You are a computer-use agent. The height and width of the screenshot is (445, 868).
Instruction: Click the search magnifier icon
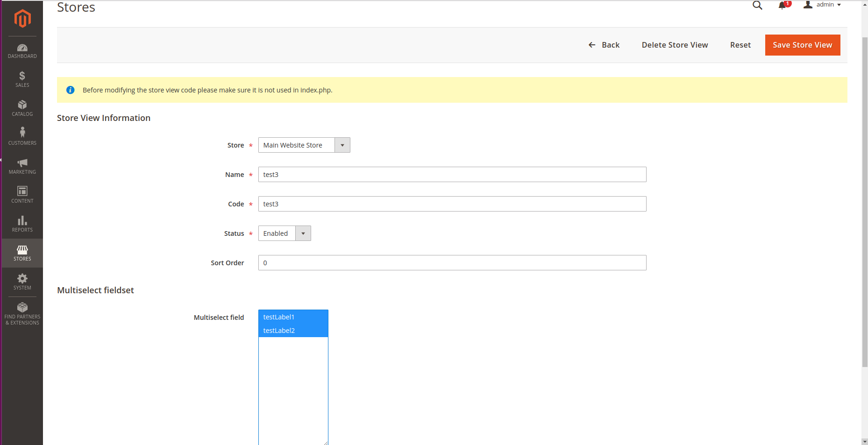tap(757, 5)
